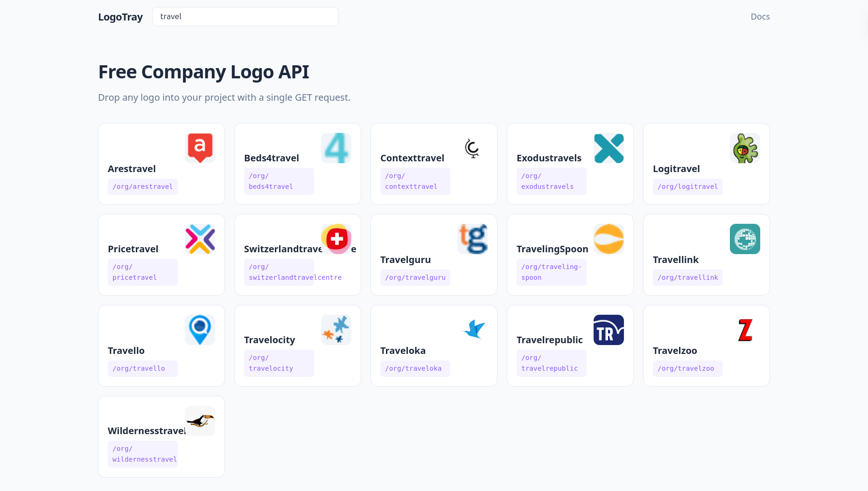This screenshot has width=868, height=491.
Task: Click the Travelocity stars logo
Action: (336, 330)
